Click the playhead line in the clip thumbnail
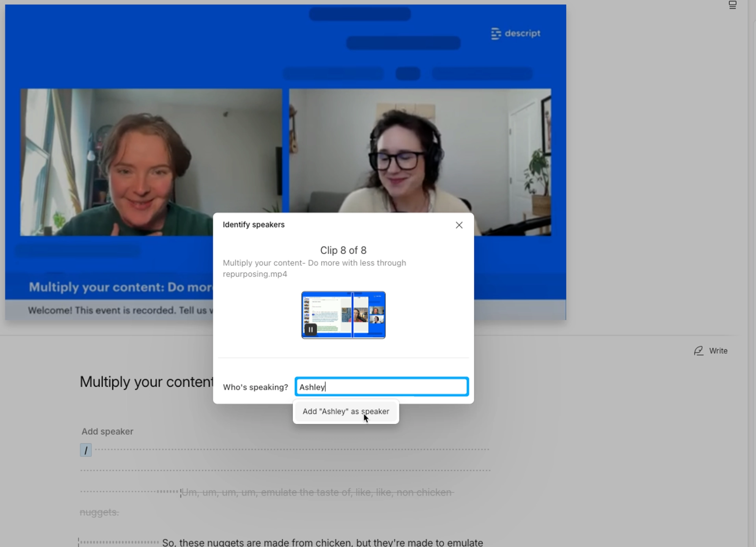This screenshot has width=756, height=547. pyautogui.click(x=352, y=315)
